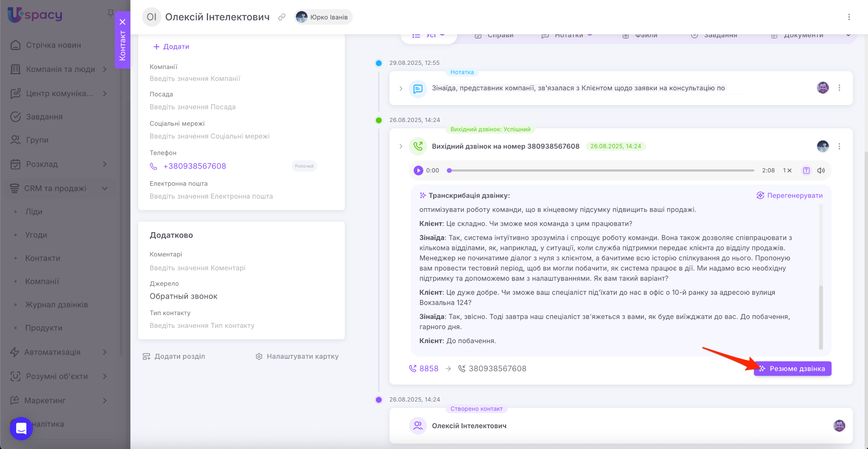Close the contact panel with X icon

tap(122, 22)
